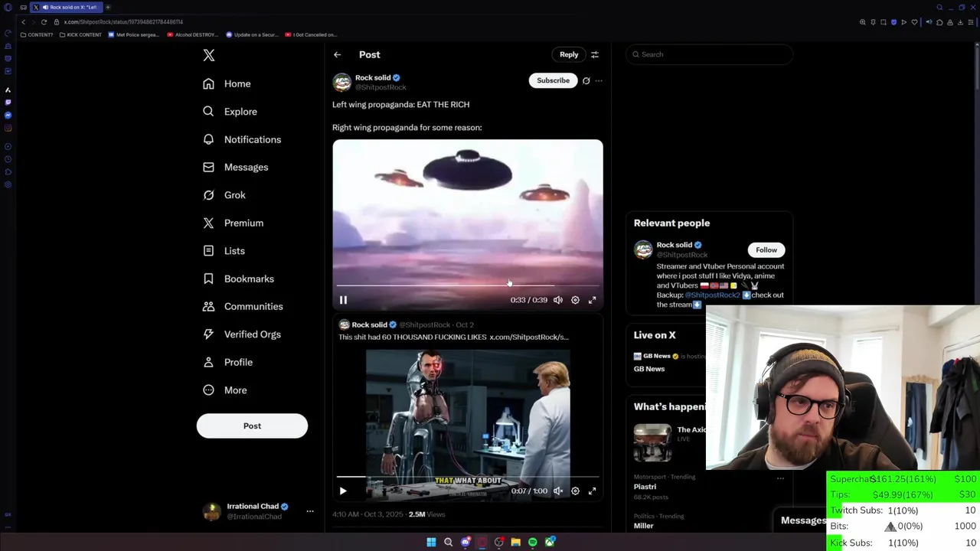Open the Rock solid author name link

(x=373, y=77)
